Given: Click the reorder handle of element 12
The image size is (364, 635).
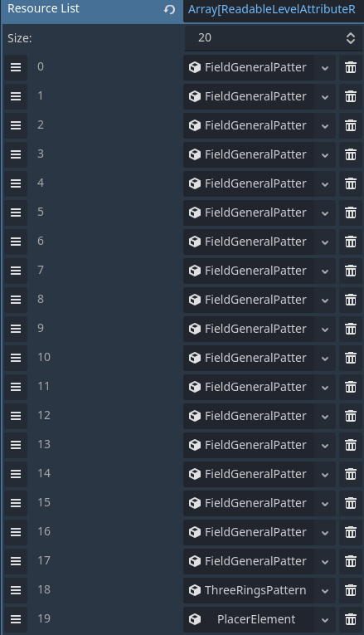Looking at the screenshot, I should [x=16, y=416].
